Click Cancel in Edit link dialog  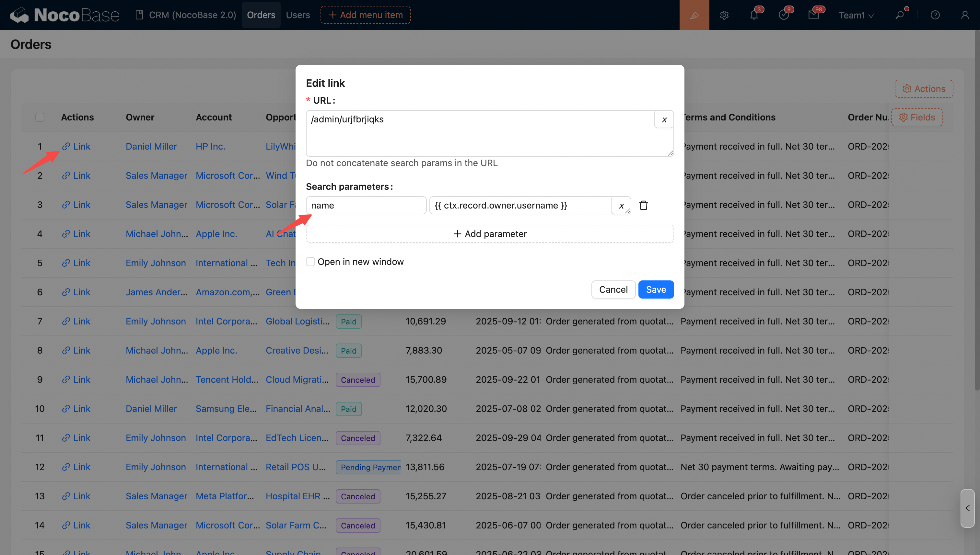[x=613, y=290]
